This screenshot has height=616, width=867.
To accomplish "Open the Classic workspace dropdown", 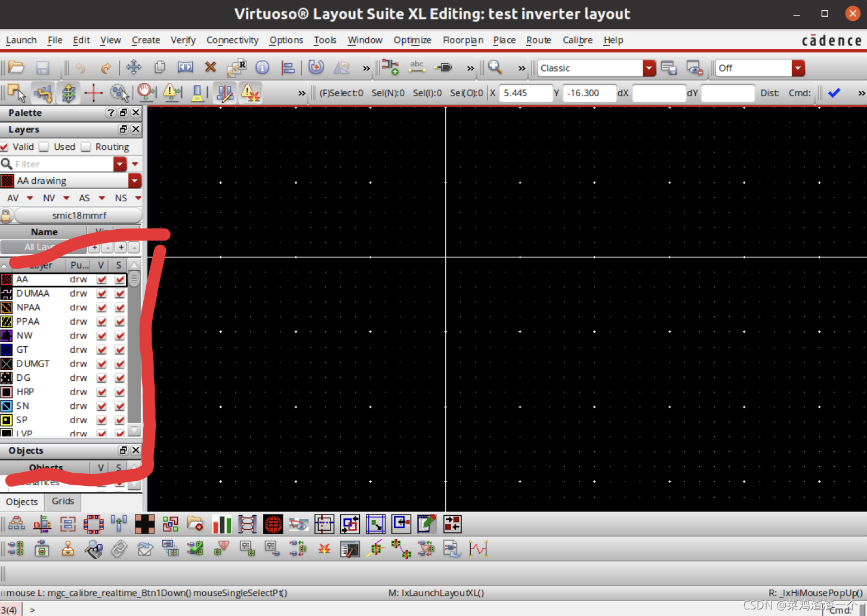I will click(x=649, y=68).
